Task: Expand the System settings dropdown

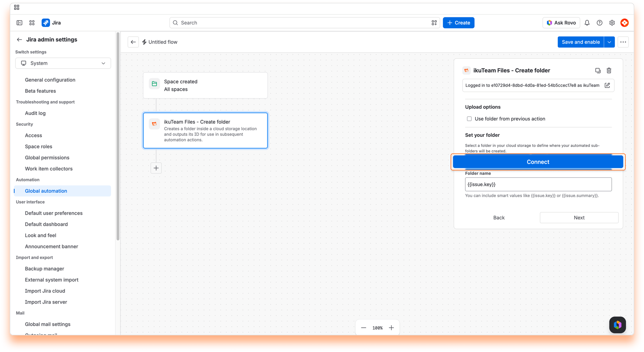Action: coord(63,63)
